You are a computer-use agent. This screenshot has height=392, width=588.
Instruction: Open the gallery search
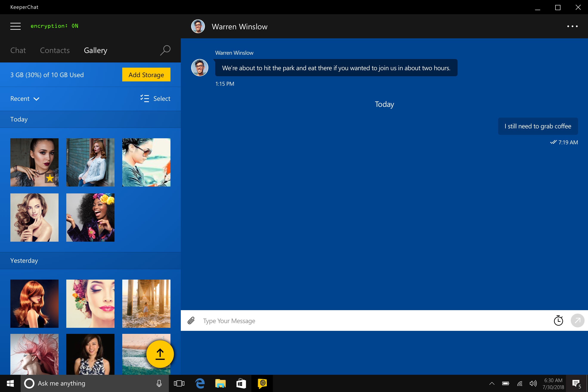tap(165, 50)
